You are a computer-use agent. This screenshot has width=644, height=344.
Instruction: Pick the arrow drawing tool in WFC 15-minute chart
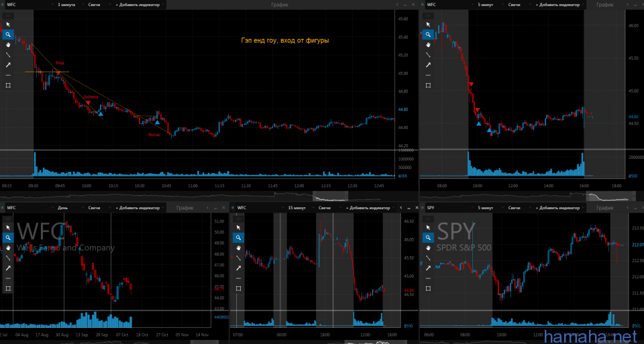[238, 268]
